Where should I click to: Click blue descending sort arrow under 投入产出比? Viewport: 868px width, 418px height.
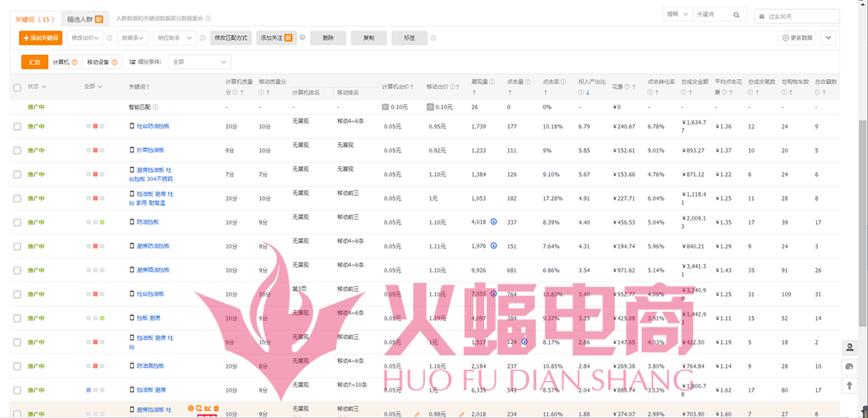coord(587,93)
